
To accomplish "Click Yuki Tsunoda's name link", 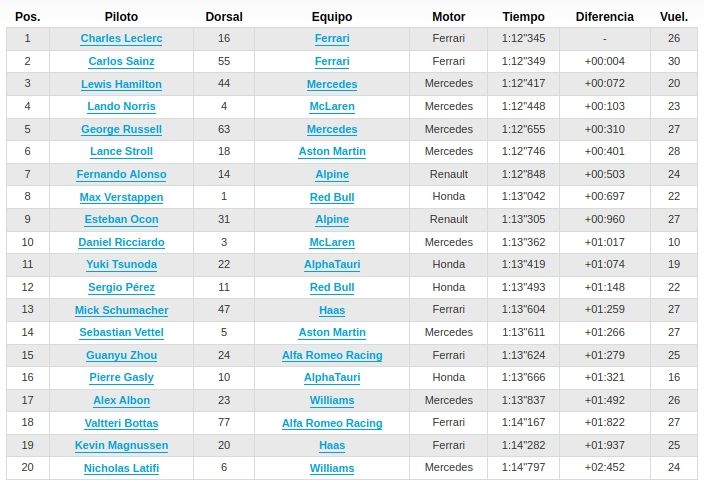I will pyautogui.click(x=121, y=265).
